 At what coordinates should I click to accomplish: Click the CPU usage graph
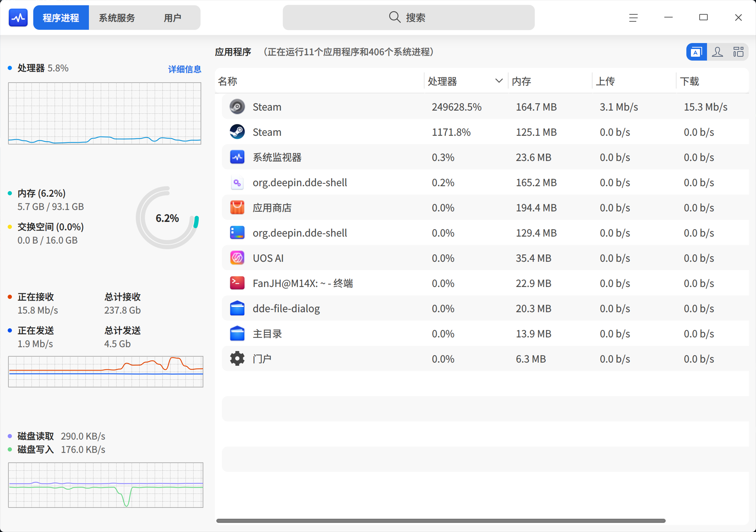[x=105, y=113]
